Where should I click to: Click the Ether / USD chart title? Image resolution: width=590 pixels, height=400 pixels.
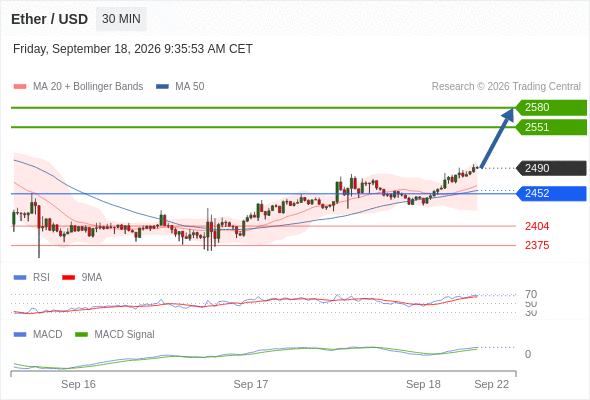tap(49, 19)
